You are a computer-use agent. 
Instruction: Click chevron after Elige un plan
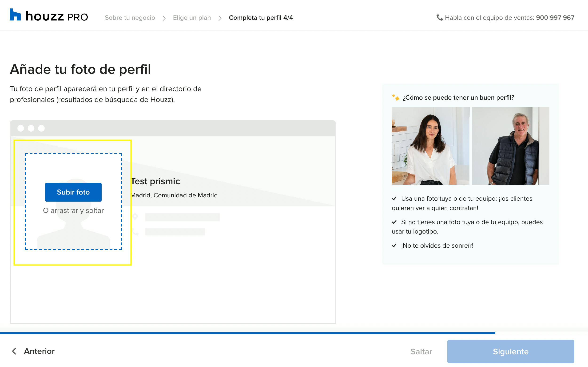pyautogui.click(x=220, y=18)
